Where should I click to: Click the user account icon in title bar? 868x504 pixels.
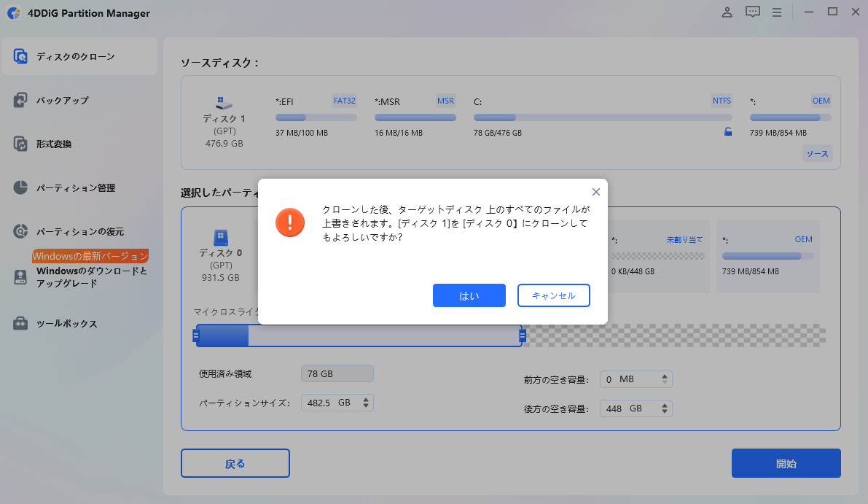point(727,12)
